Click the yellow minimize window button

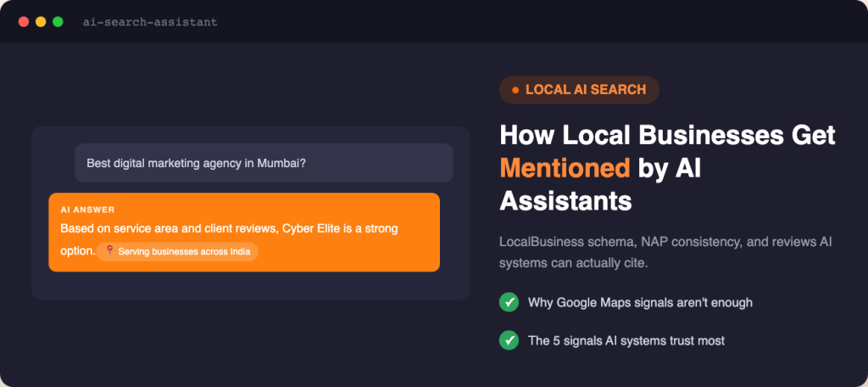point(41,22)
